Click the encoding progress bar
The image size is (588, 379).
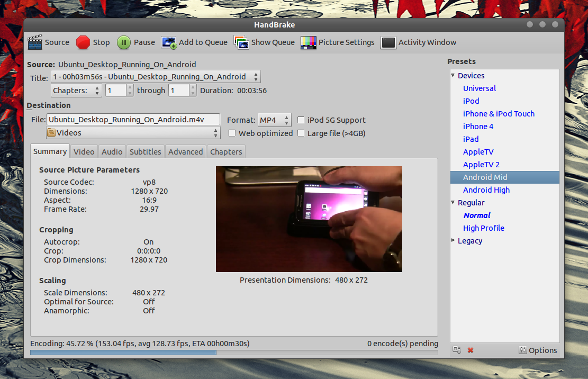(x=234, y=353)
